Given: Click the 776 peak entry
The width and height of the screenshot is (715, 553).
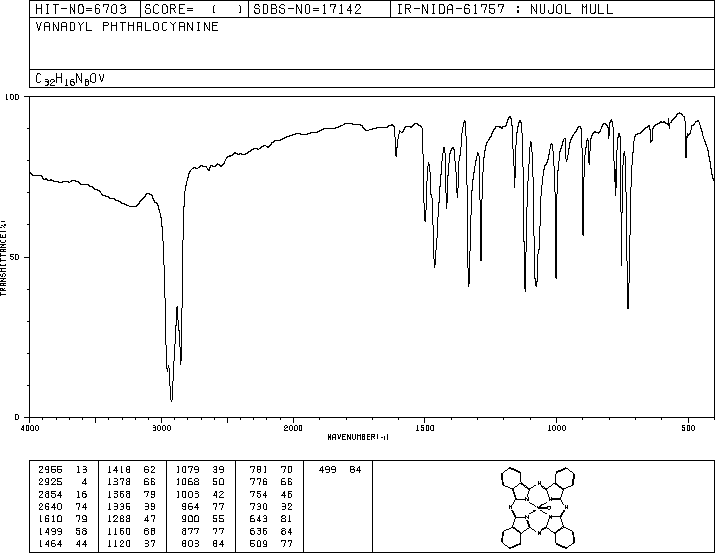Looking at the screenshot, I should click(x=271, y=482).
